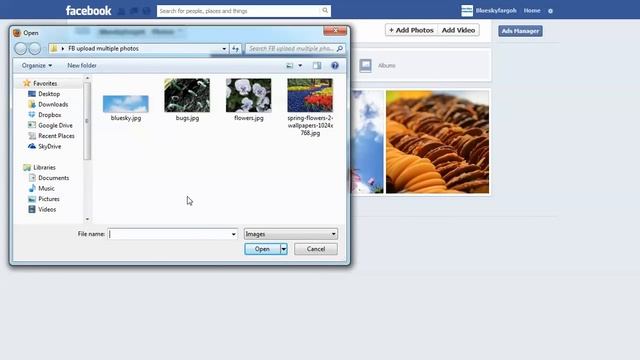Screen dimensions: 640x360
Task: Click the Forward navigation arrow in dialog
Action: coord(35,49)
